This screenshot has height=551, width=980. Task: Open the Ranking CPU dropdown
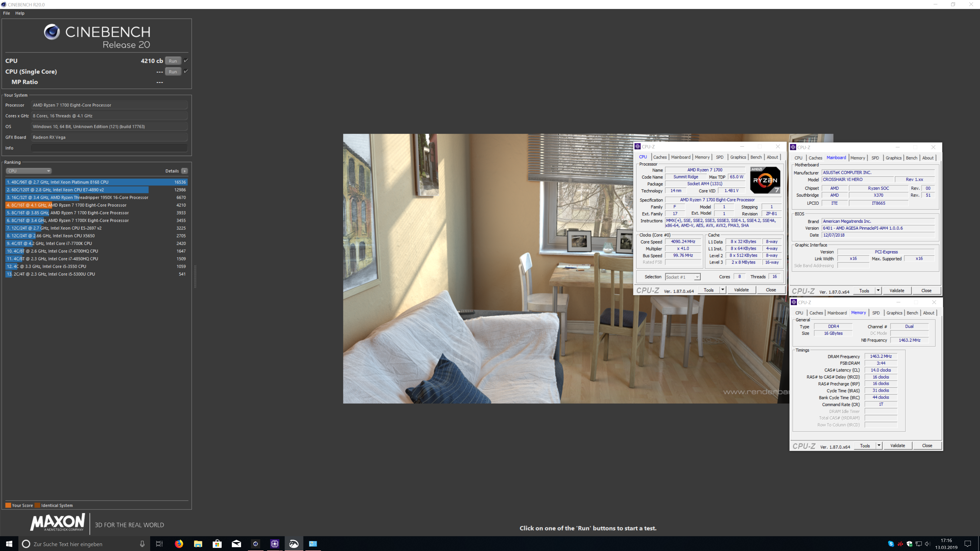[x=29, y=171]
